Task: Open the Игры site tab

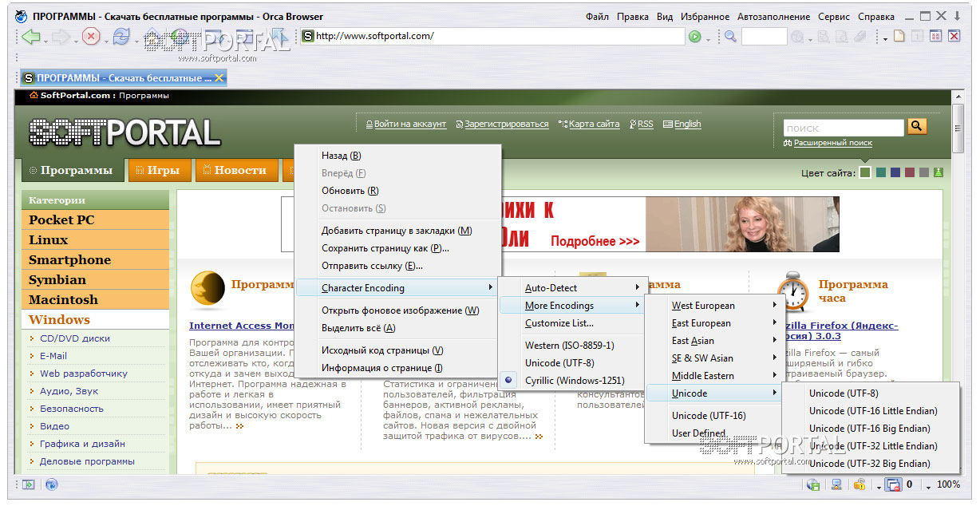Action: 158,170
